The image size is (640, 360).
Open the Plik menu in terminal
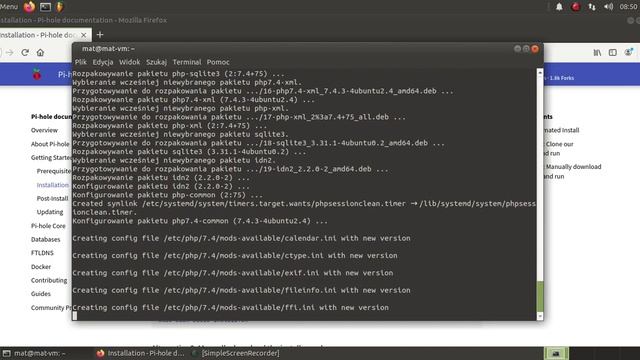80,62
